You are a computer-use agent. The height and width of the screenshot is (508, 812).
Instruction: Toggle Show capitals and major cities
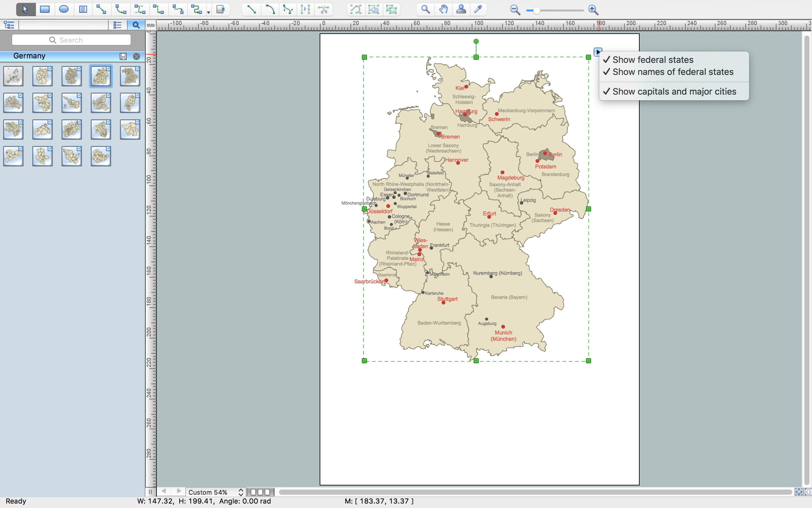[x=672, y=91]
